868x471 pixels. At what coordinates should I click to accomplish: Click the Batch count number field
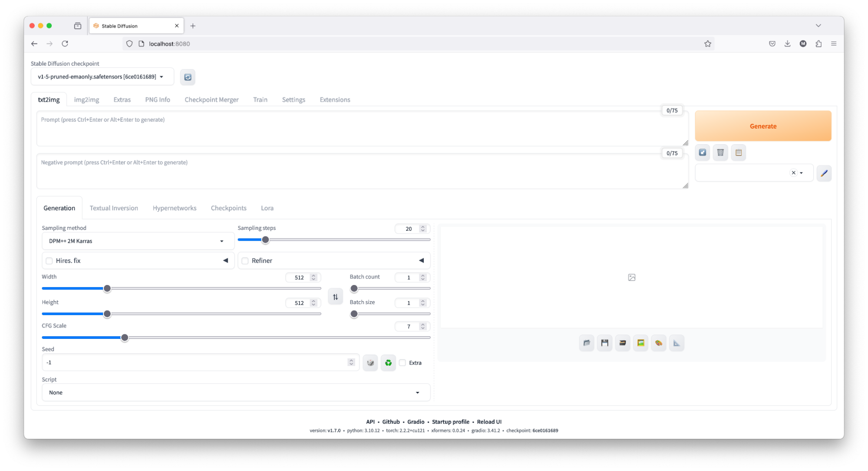tap(412, 277)
